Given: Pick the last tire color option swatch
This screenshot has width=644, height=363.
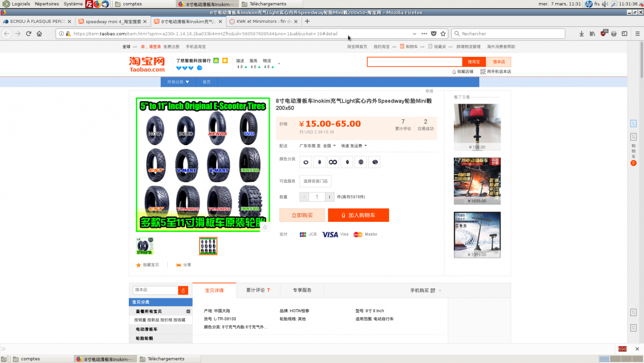Looking at the screenshot, I should click(374, 162).
